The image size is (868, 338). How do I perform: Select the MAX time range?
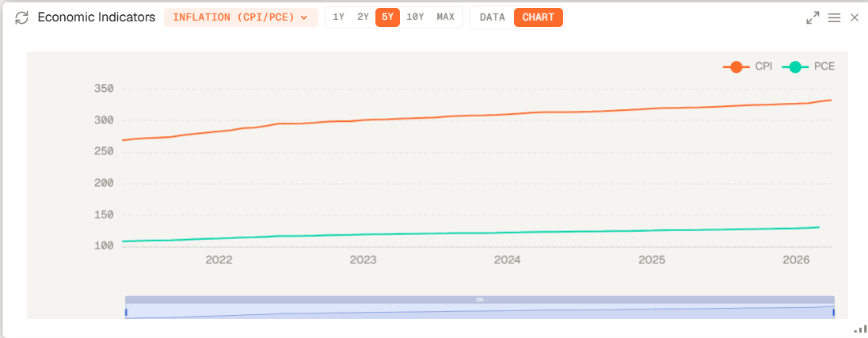coord(446,17)
